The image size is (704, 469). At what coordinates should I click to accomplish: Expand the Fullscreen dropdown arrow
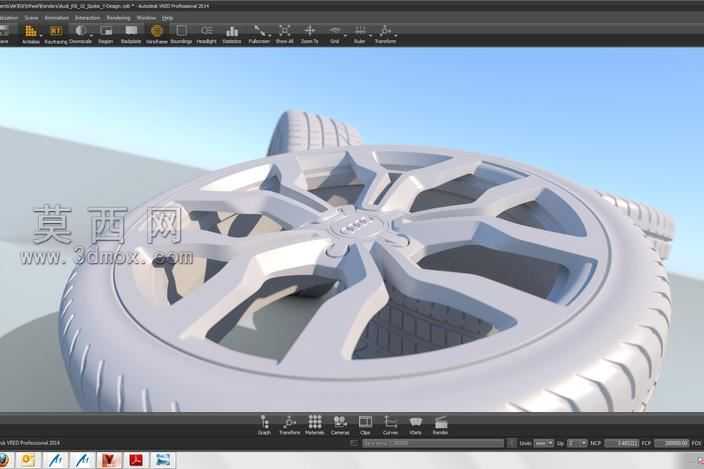[x=269, y=35]
